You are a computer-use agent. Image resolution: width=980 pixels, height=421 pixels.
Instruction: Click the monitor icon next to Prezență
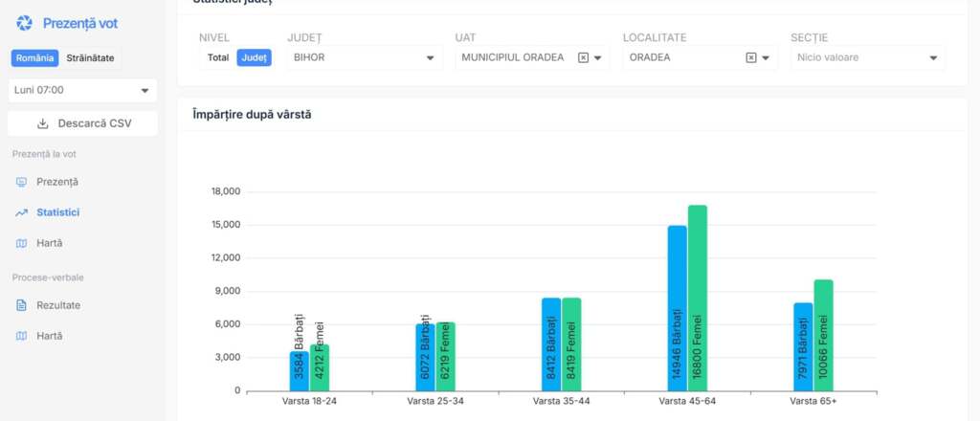[21, 182]
